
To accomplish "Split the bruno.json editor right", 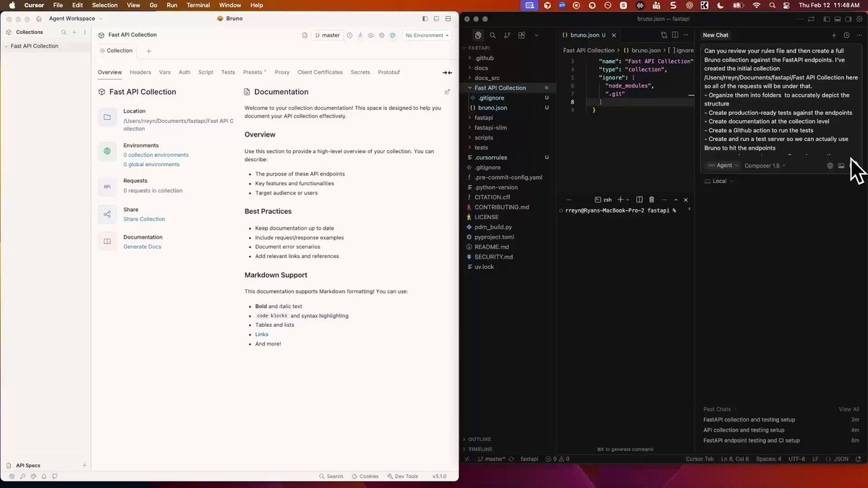I will pos(675,35).
